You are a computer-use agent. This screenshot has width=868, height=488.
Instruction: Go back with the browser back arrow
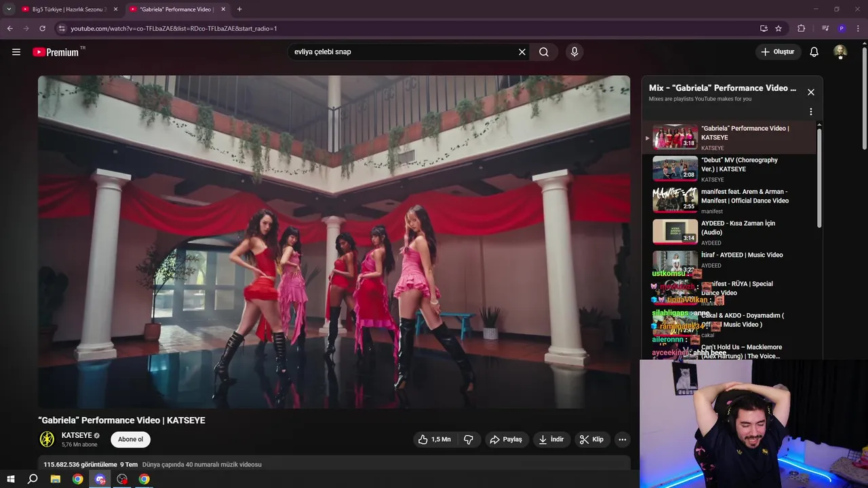[9, 28]
